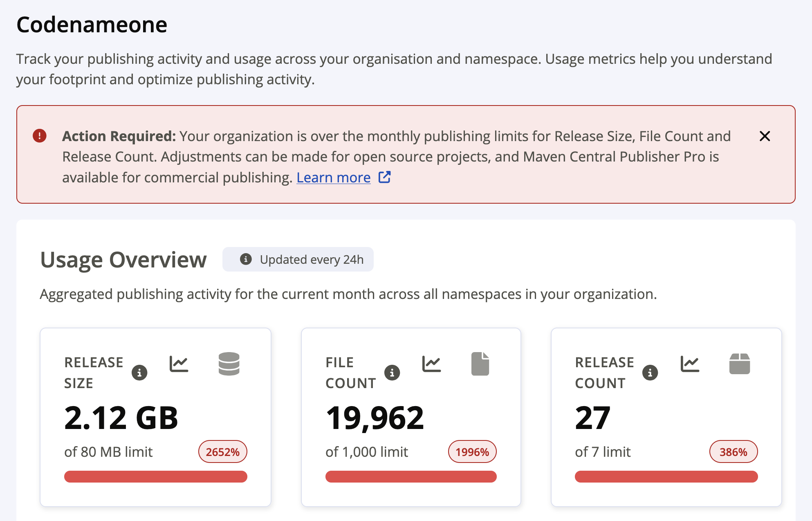Viewport: 812px width, 521px height.
Task: Click the file icon on File Count card
Action: (x=480, y=364)
